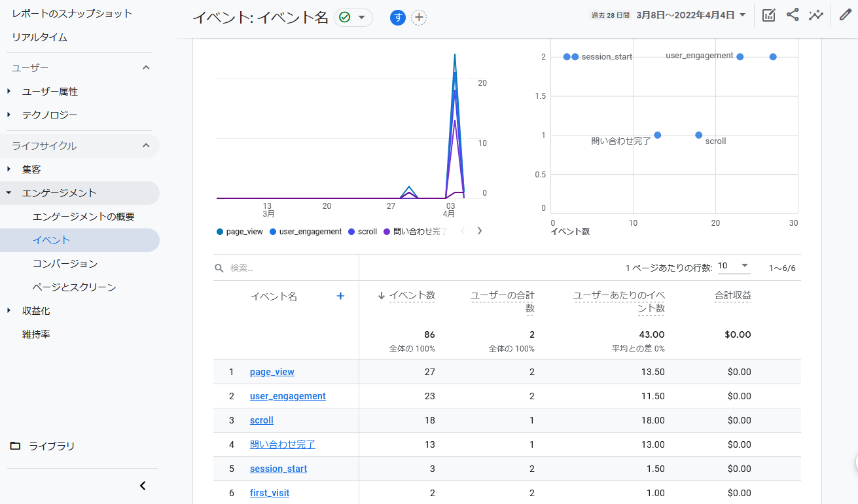
Task: Open the date range dropdown
Action: pyautogui.click(x=742, y=15)
